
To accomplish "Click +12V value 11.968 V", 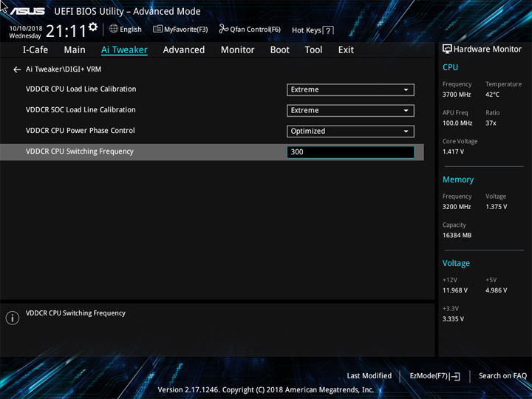I will 455,290.
